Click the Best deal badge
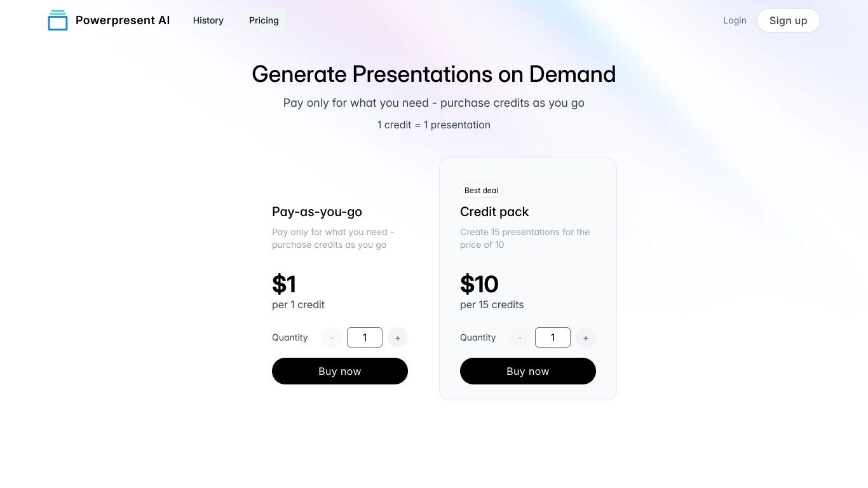This screenshot has height=488, width=868. point(481,191)
